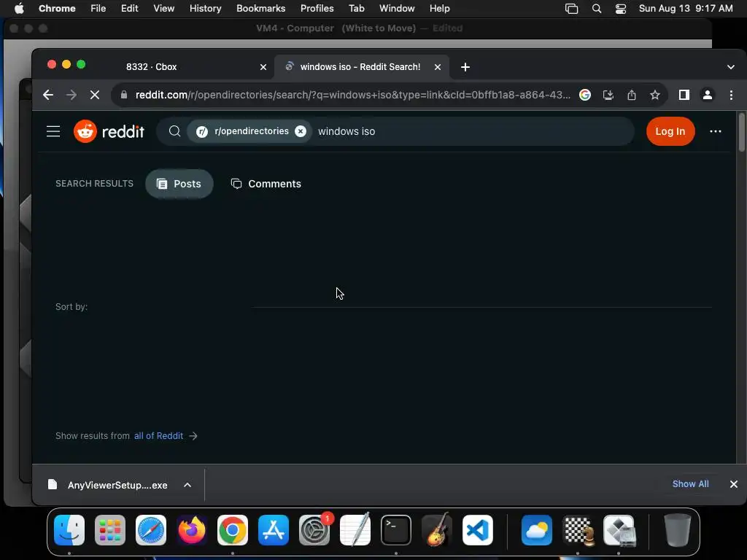This screenshot has width=747, height=560.
Task: Open the File menu
Action: tap(98, 8)
